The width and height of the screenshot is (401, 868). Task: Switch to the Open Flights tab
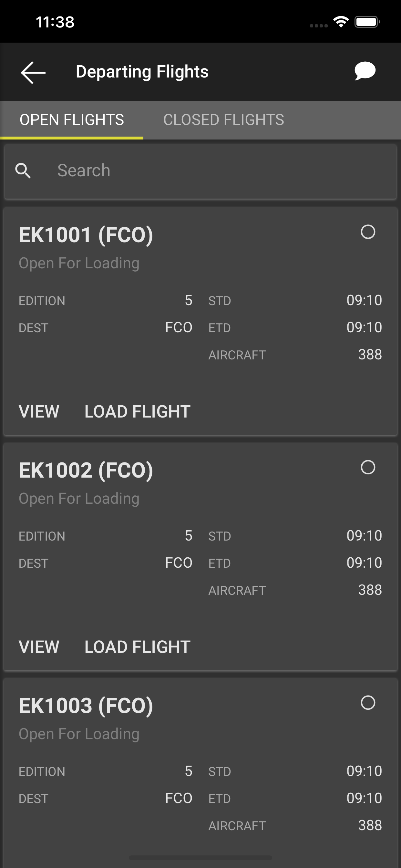click(72, 120)
